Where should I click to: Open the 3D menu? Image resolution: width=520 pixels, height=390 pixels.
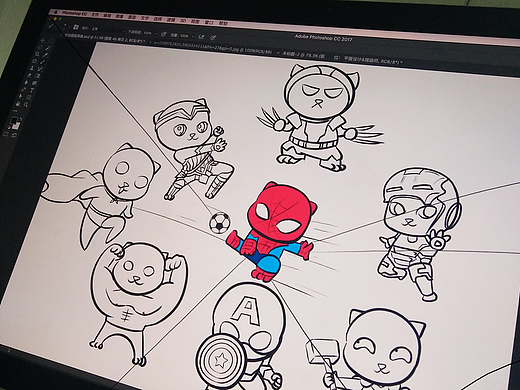(x=183, y=21)
